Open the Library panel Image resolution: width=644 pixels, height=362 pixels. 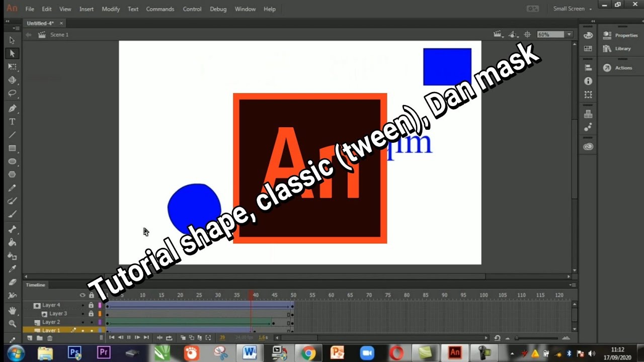[x=617, y=49]
